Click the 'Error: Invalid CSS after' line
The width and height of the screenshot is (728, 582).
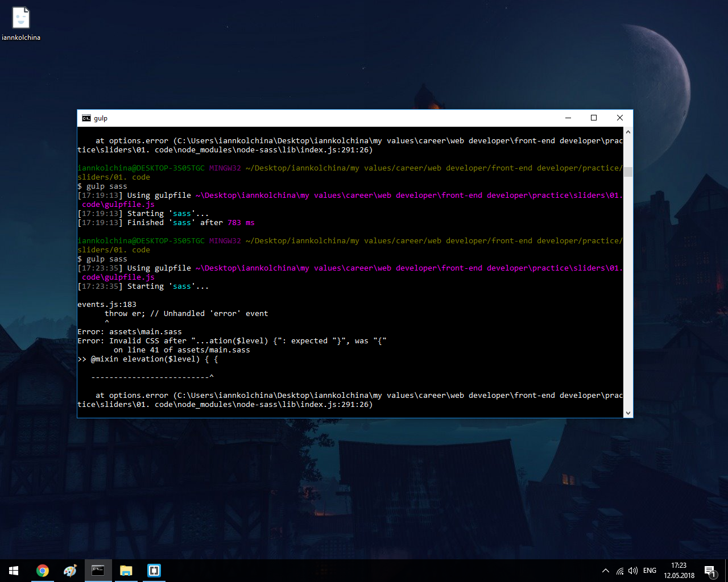[232, 341]
